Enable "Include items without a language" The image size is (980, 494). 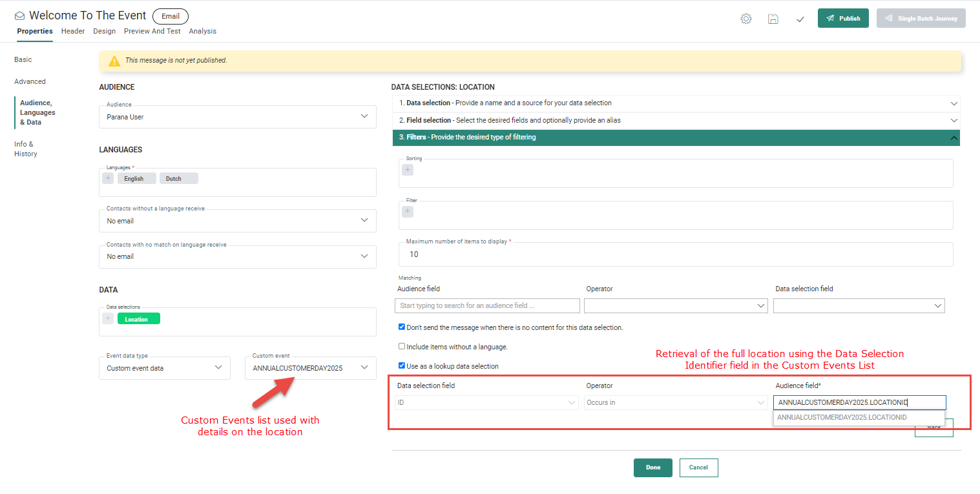402,347
